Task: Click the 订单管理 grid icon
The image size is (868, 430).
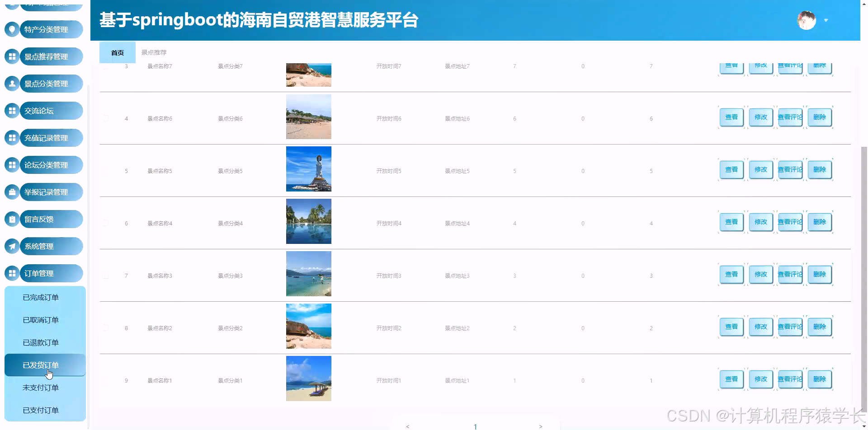Action: (12, 273)
